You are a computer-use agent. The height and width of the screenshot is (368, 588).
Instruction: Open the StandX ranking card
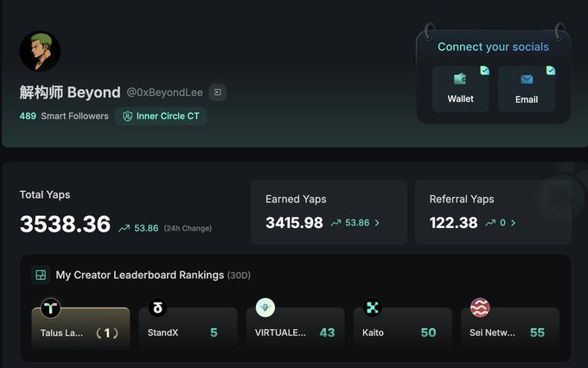188,328
